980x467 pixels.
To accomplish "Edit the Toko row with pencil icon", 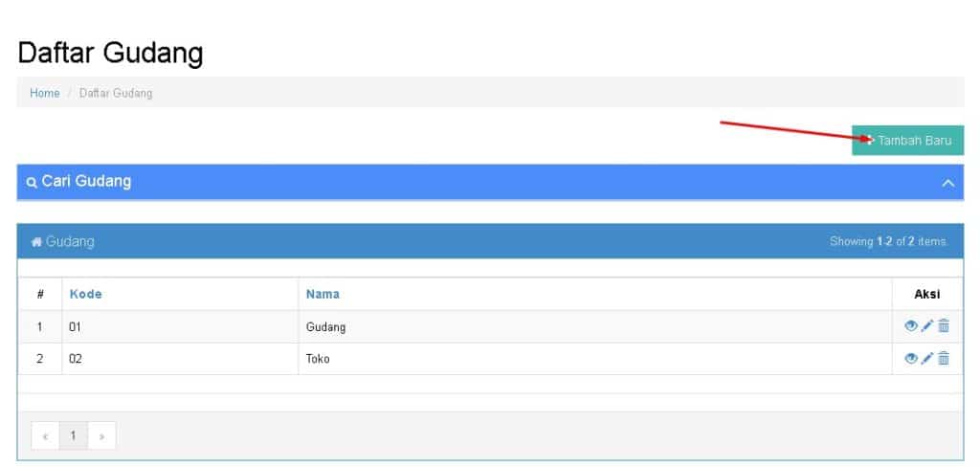I will point(926,358).
